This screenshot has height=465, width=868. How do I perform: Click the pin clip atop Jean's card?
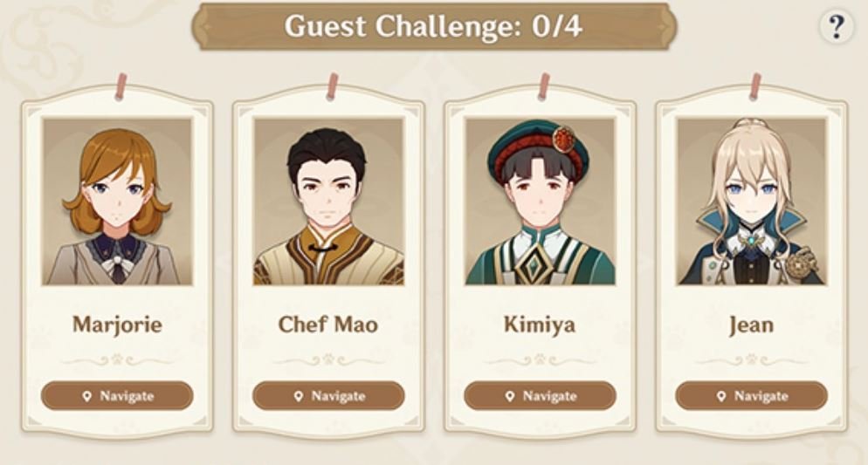click(755, 87)
